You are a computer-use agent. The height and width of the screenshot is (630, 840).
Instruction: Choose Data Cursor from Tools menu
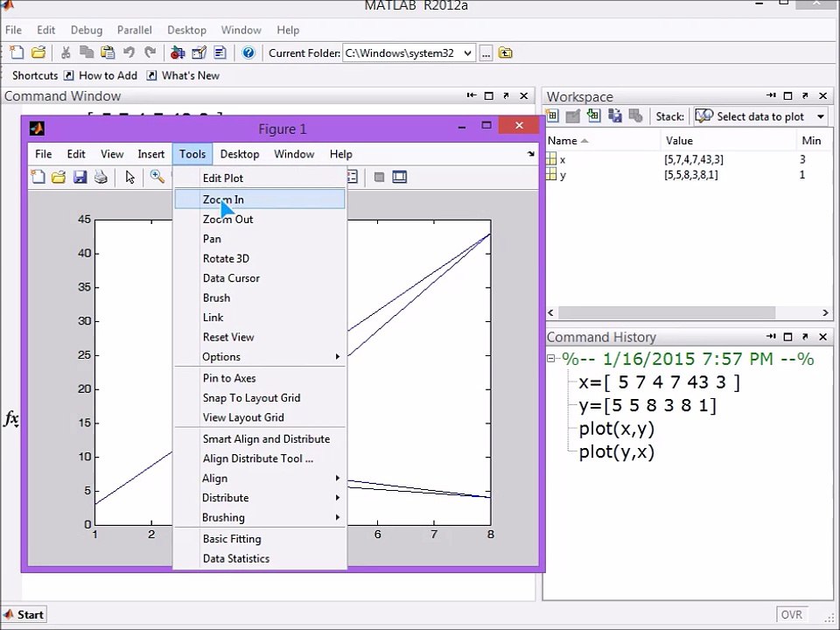point(261,278)
